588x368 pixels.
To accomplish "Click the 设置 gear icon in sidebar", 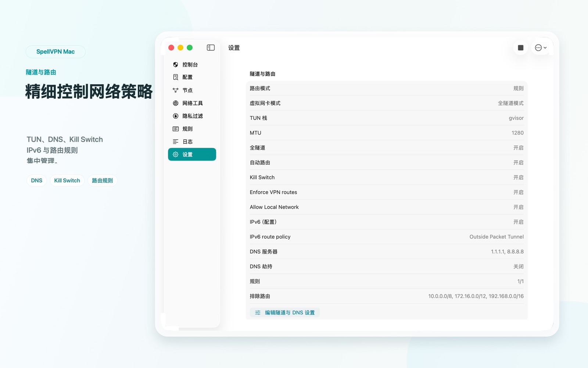I will click(176, 155).
